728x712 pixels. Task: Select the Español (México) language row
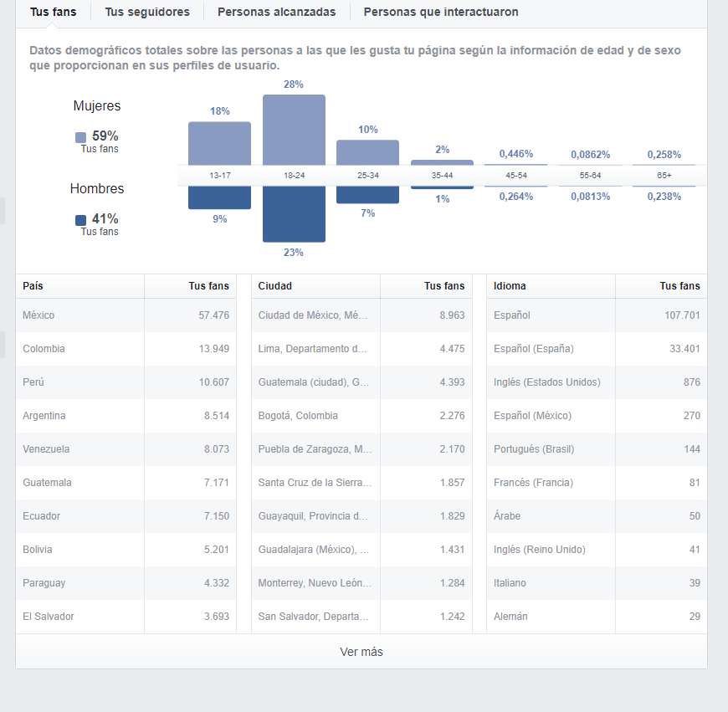597,416
